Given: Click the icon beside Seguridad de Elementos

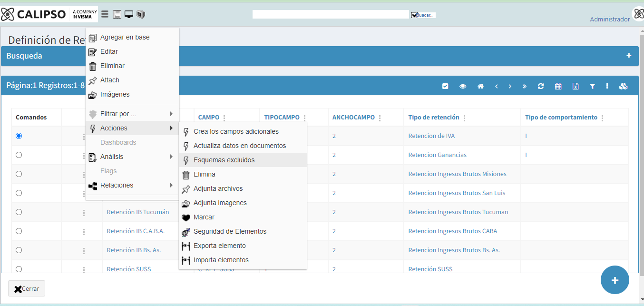Looking at the screenshot, I should (x=186, y=232).
